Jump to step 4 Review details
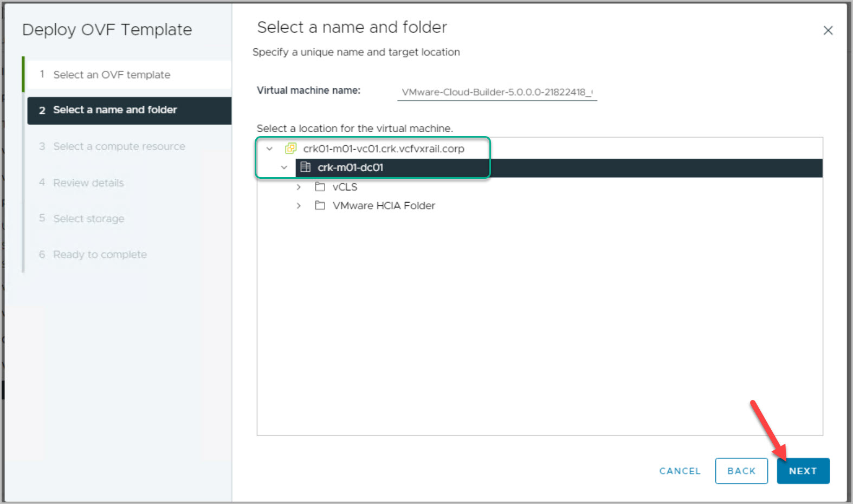 pyautogui.click(x=88, y=183)
